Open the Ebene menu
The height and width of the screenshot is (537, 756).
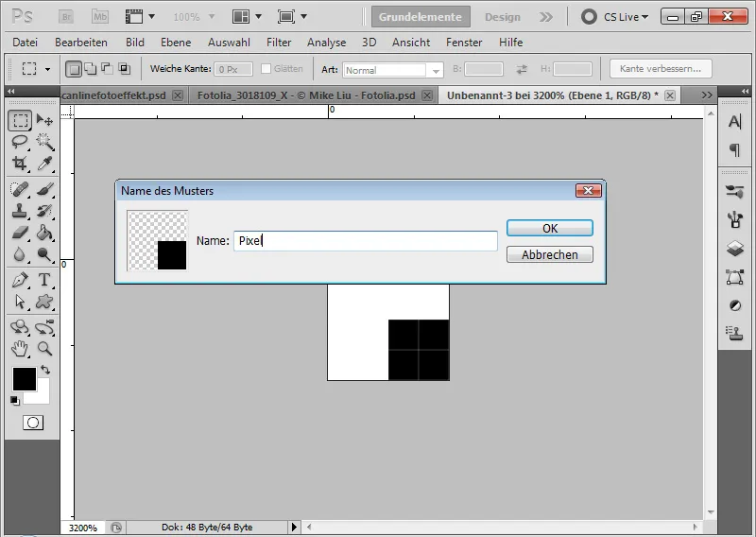pos(176,43)
